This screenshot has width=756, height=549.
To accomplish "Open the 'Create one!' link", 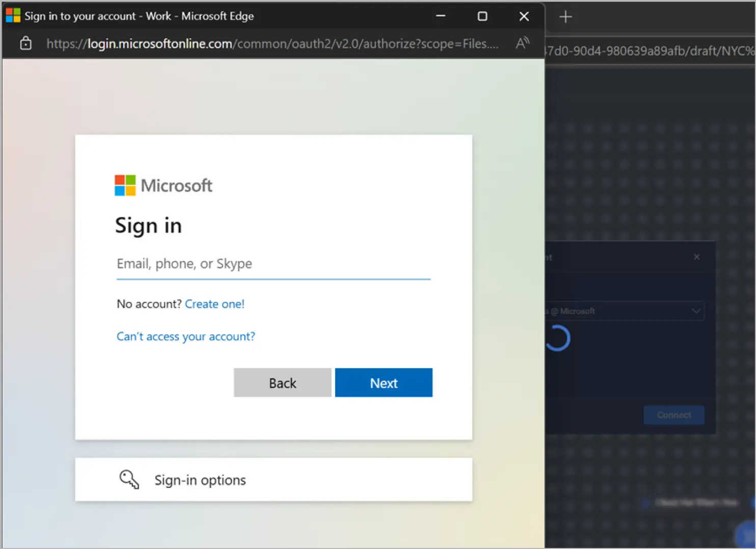I will tap(214, 304).
